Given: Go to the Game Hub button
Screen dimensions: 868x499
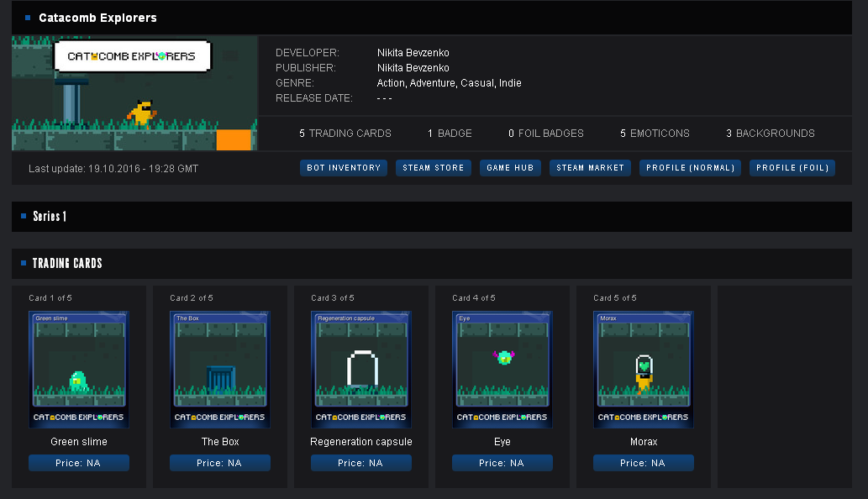Looking at the screenshot, I should 510,168.
